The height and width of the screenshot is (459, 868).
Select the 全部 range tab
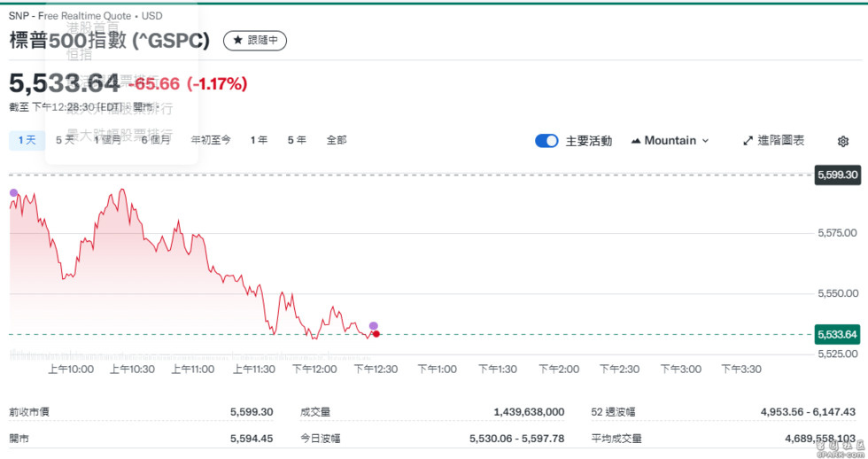(337, 140)
